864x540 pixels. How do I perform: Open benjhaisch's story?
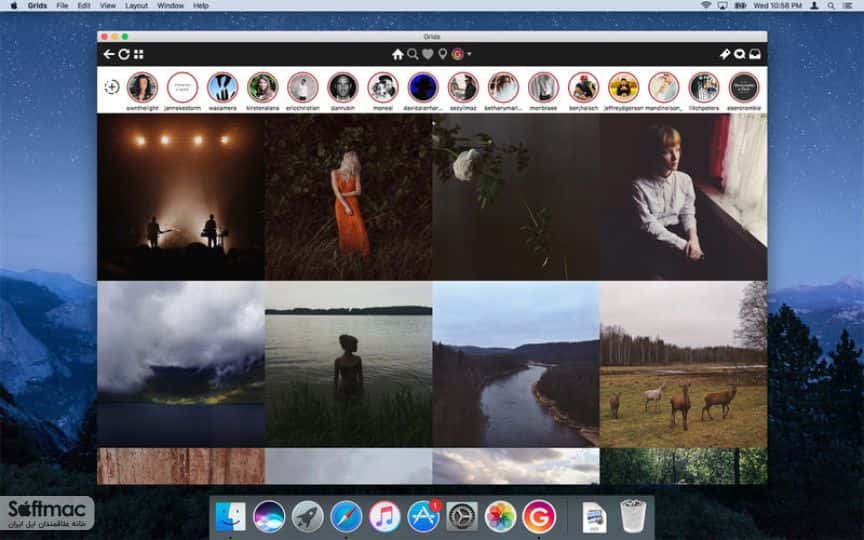tap(584, 87)
